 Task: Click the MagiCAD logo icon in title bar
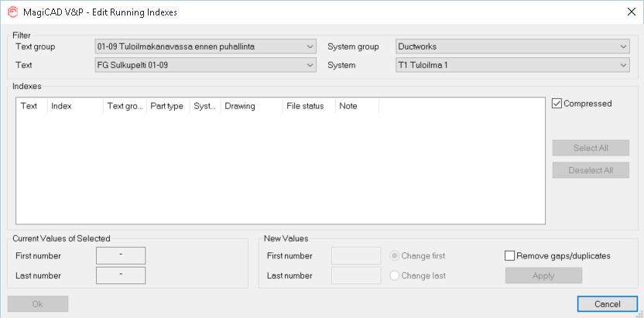click(x=13, y=12)
